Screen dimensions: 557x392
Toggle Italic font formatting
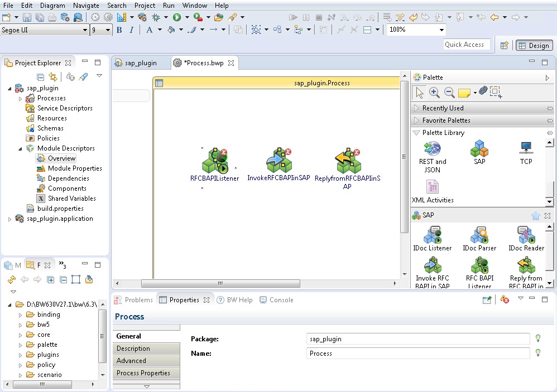[x=132, y=30]
